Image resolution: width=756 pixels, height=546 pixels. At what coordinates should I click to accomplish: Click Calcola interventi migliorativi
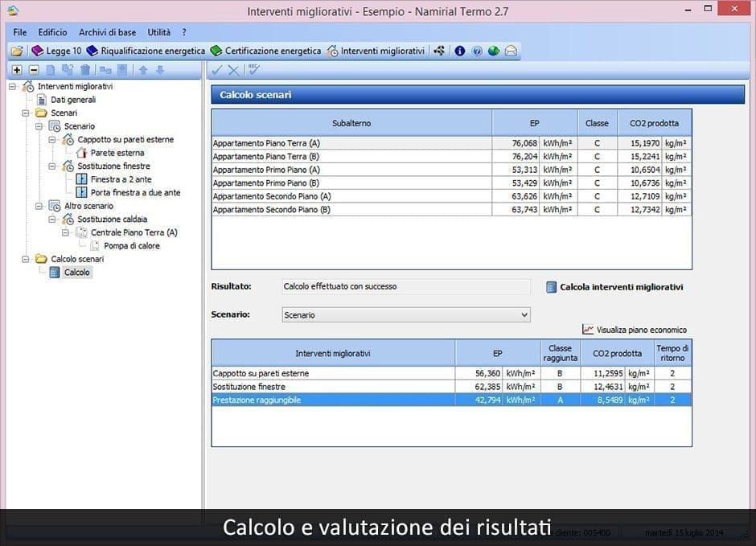[x=619, y=286]
